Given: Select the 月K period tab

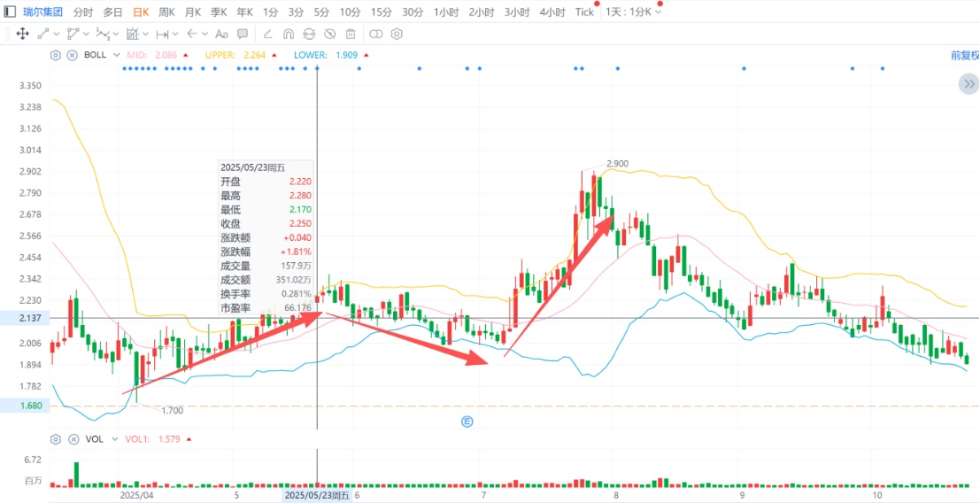Looking at the screenshot, I should pos(193,12).
